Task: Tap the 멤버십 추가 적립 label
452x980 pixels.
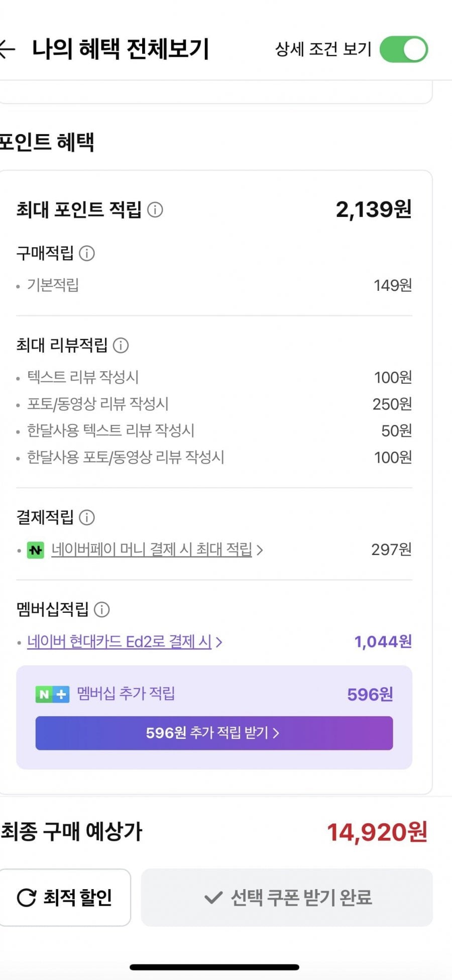Action: pyautogui.click(x=126, y=694)
